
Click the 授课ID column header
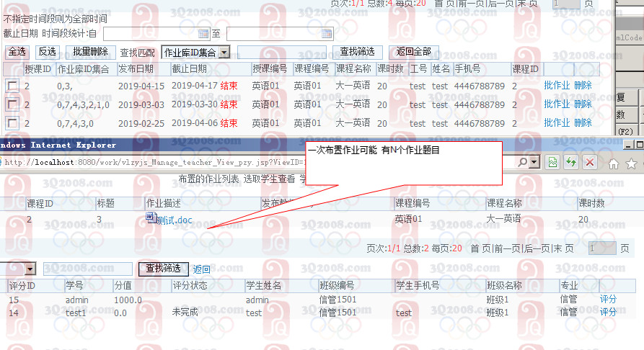[38, 69]
